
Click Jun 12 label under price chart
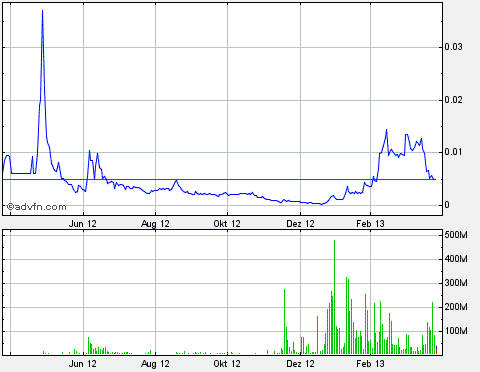click(x=83, y=224)
